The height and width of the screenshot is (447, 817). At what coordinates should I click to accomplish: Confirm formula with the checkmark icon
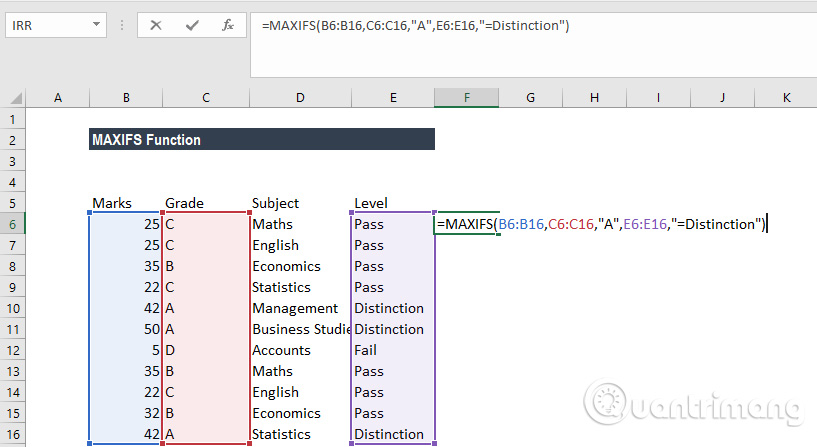[x=192, y=25]
